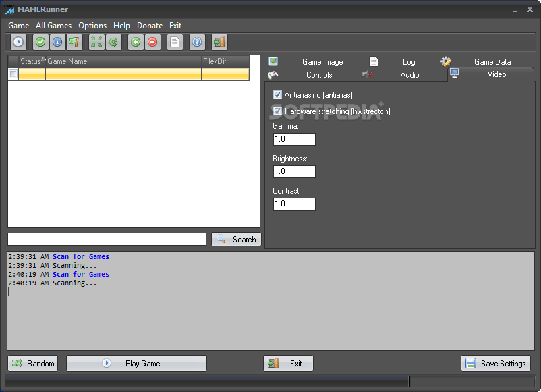Open the Donate menu
Image resolution: width=541 pixels, height=392 pixels.
150,26
